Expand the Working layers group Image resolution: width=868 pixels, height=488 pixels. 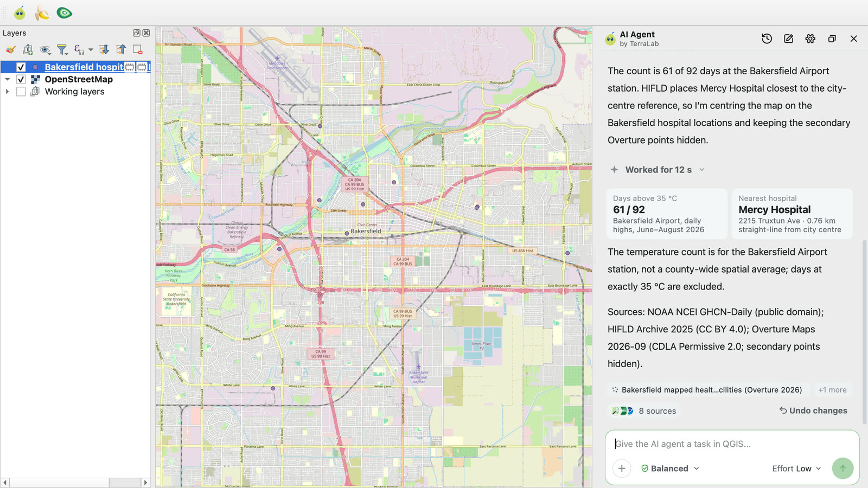point(8,92)
